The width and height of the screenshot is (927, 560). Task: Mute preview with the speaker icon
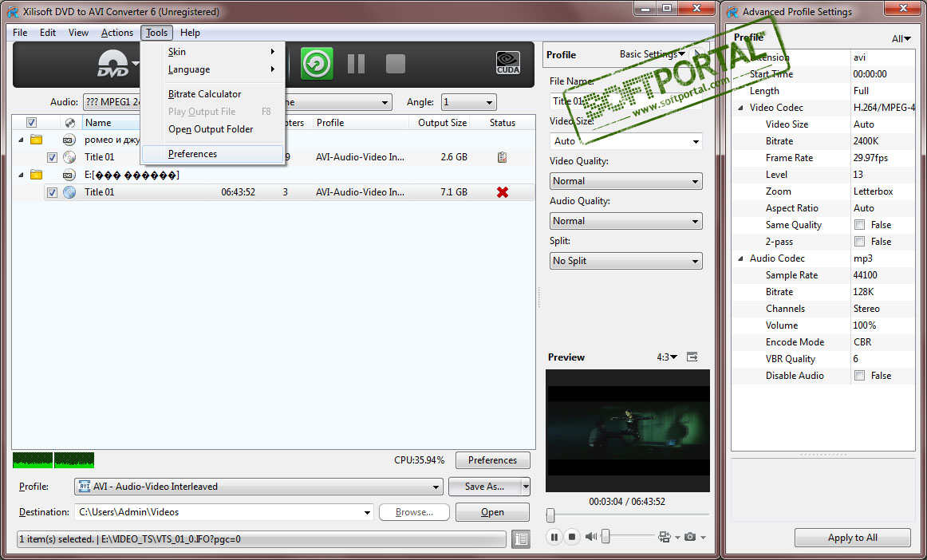590,536
